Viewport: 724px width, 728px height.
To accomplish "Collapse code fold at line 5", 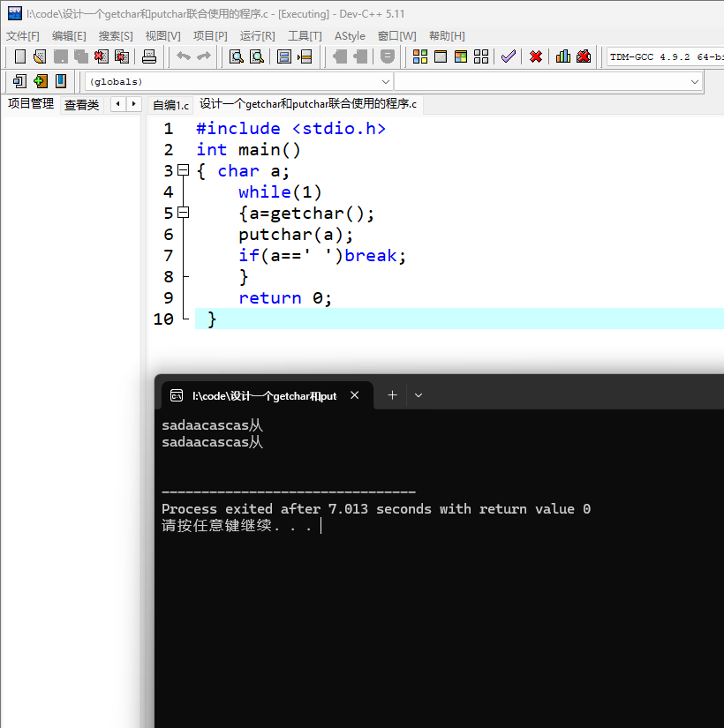I will pyautogui.click(x=184, y=212).
